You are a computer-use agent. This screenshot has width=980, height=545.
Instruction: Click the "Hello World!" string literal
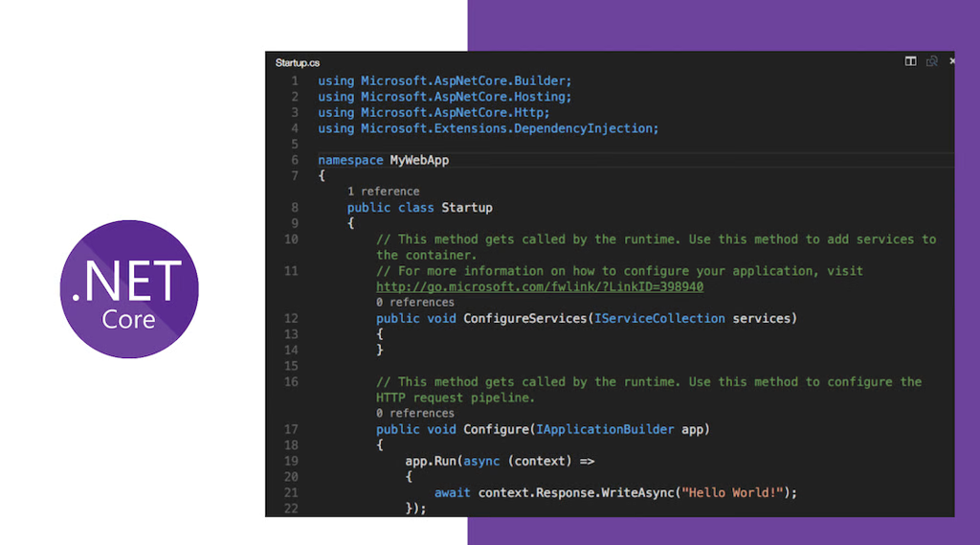(x=732, y=492)
